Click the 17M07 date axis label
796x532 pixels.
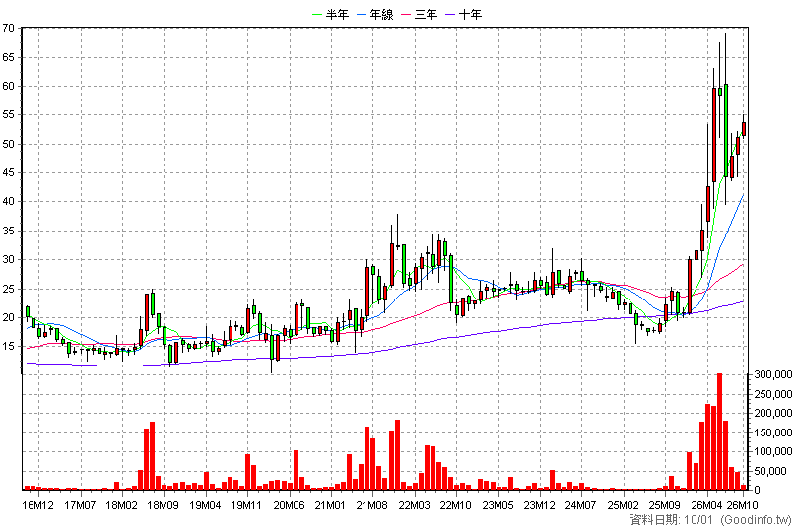click(80, 505)
